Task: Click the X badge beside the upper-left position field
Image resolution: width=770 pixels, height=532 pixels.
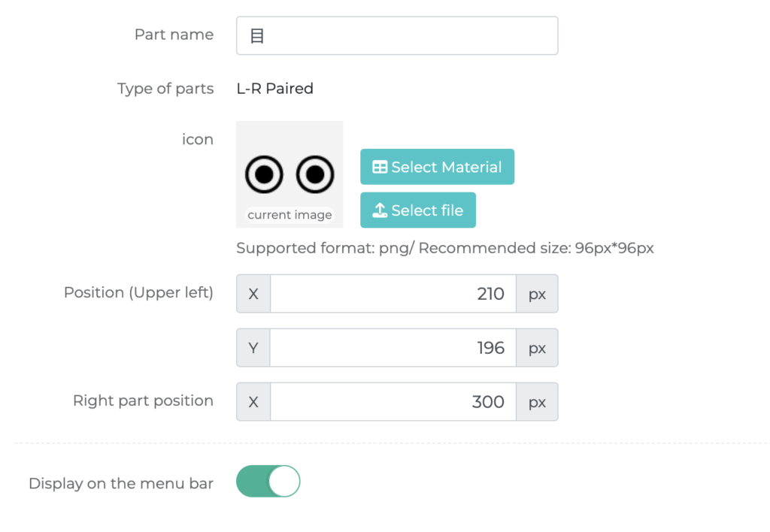Action: pyautogui.click(x=253, y=294)
